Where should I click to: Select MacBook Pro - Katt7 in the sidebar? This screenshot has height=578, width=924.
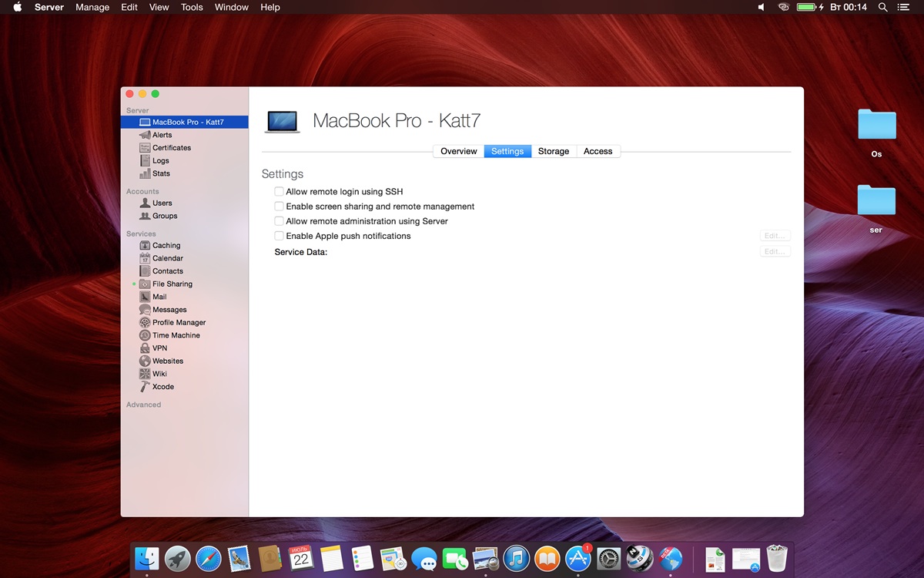click(x=184, y=122)
